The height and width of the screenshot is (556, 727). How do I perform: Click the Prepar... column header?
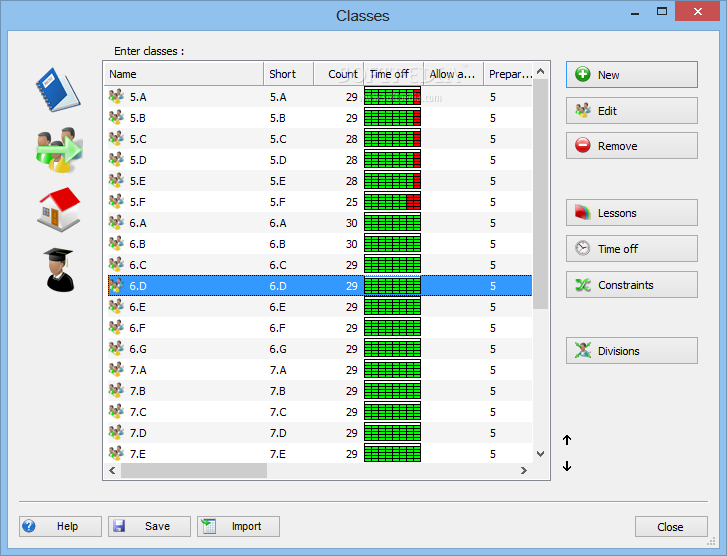(508, 74)
